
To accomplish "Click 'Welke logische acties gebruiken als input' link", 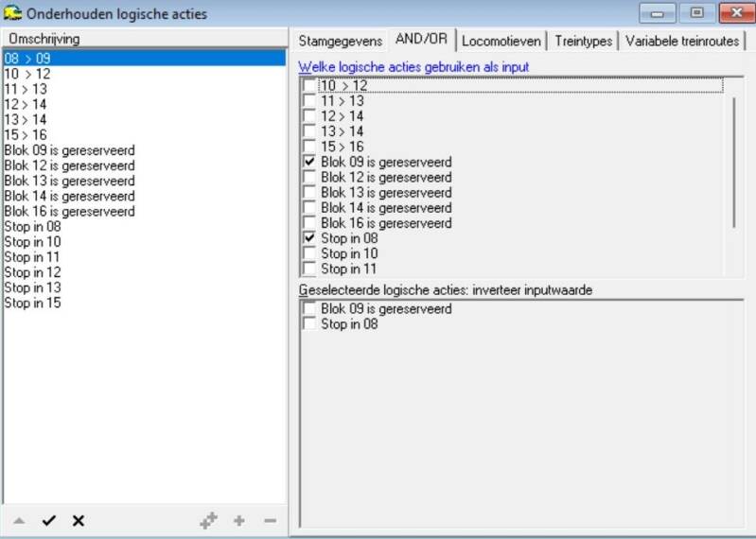I will [x=413, y=67].
